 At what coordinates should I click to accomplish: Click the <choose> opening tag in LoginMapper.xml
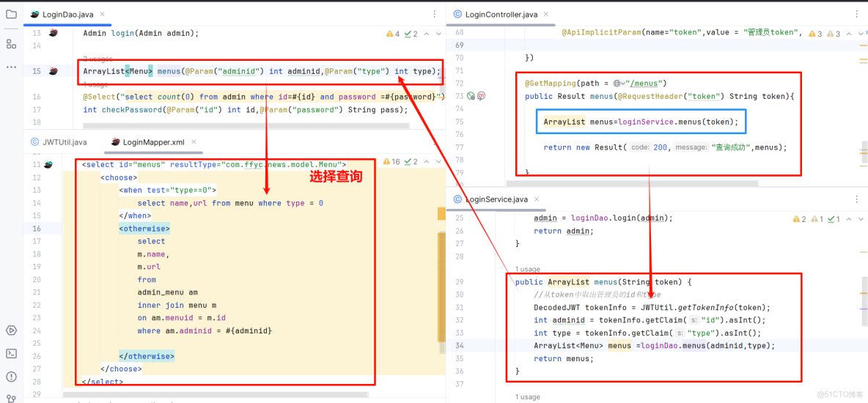119,177
